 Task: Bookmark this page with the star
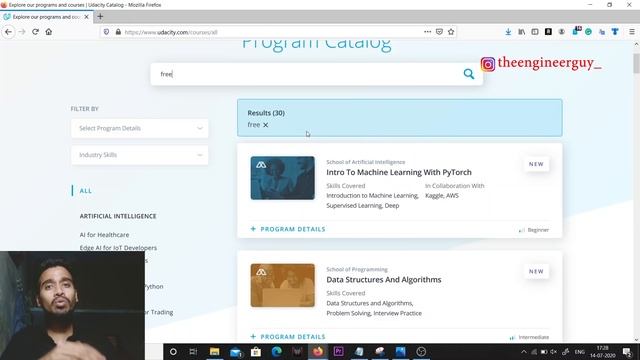(x=451, y=32)
